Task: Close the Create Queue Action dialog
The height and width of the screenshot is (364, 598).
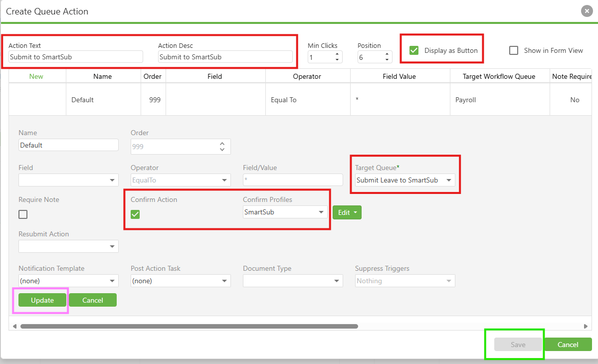Action: click(587, 11)
